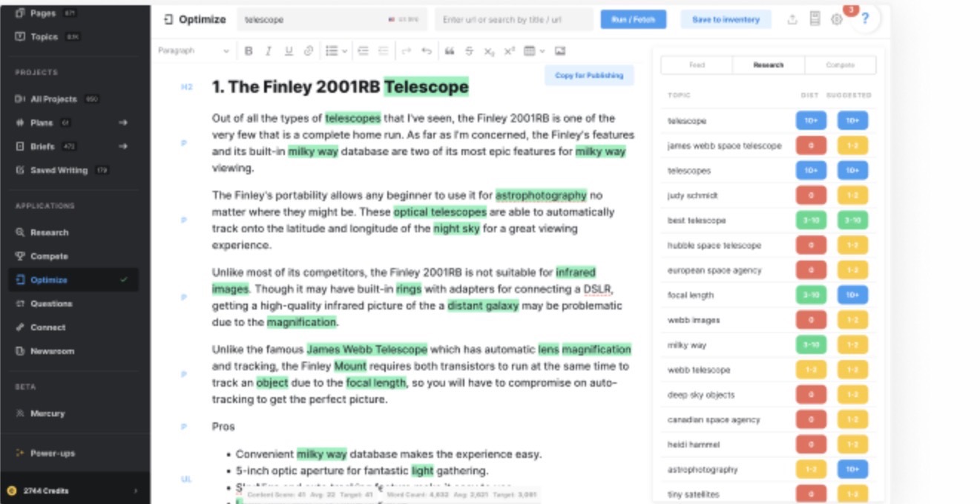The image size is (980, 504).
Task: Select the focal length topic row
Action: 768,295
